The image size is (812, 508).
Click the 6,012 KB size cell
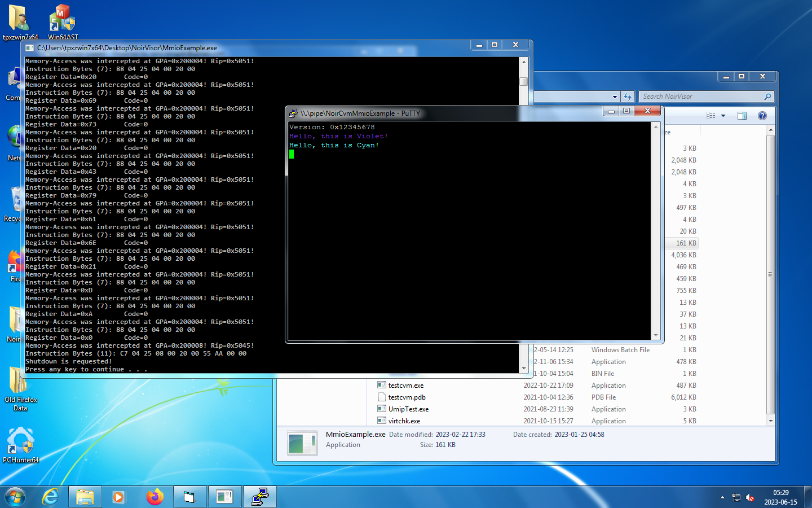pos(683,397)
